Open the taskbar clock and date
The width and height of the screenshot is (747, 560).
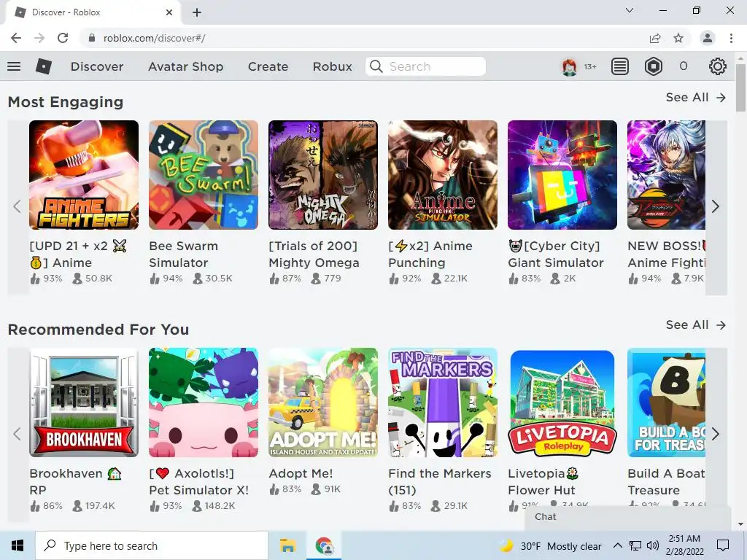point(684,545)
